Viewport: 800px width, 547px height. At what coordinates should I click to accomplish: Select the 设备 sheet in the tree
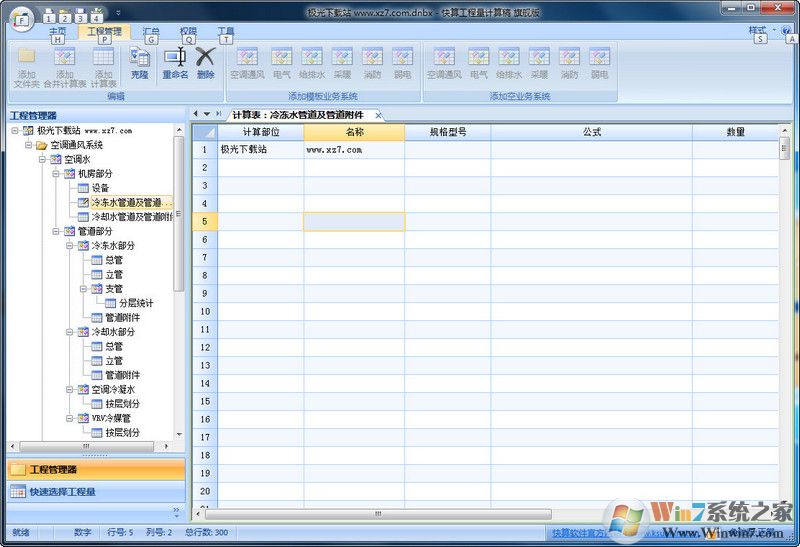click(100, 188)
